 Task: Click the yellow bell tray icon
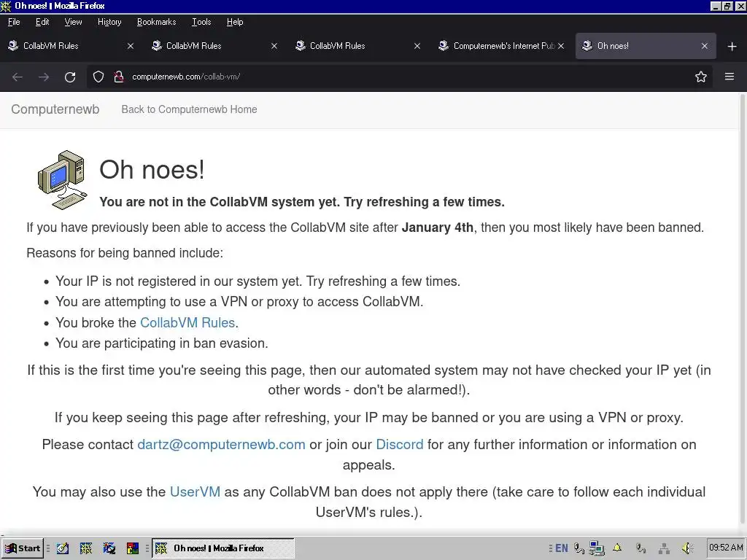[617, 548]
